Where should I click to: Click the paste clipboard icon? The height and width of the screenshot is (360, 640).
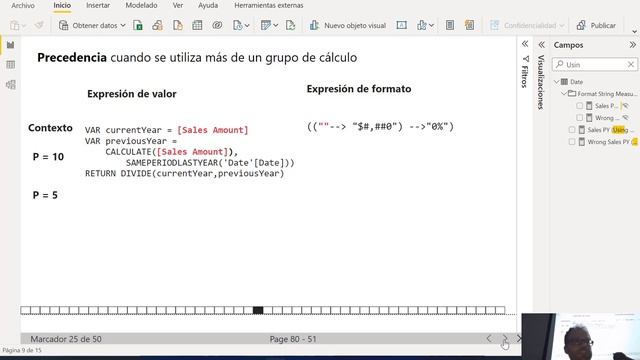(15, 25)
